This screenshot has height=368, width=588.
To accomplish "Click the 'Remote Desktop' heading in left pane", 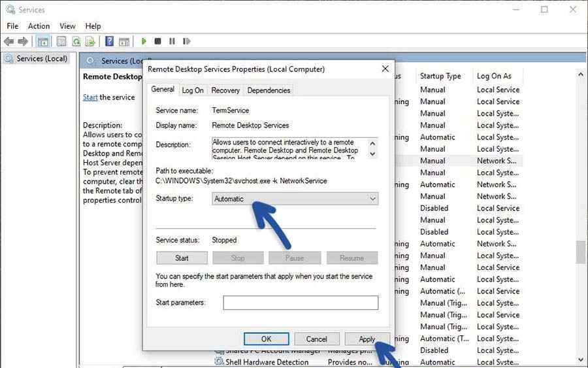I will coord(112,76).
